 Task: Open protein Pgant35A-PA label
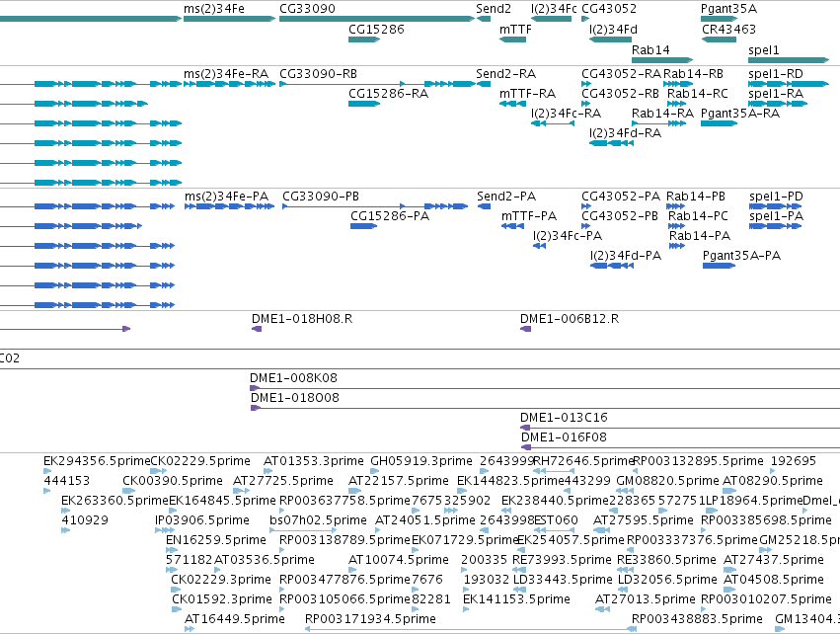(x=741, y=256)
